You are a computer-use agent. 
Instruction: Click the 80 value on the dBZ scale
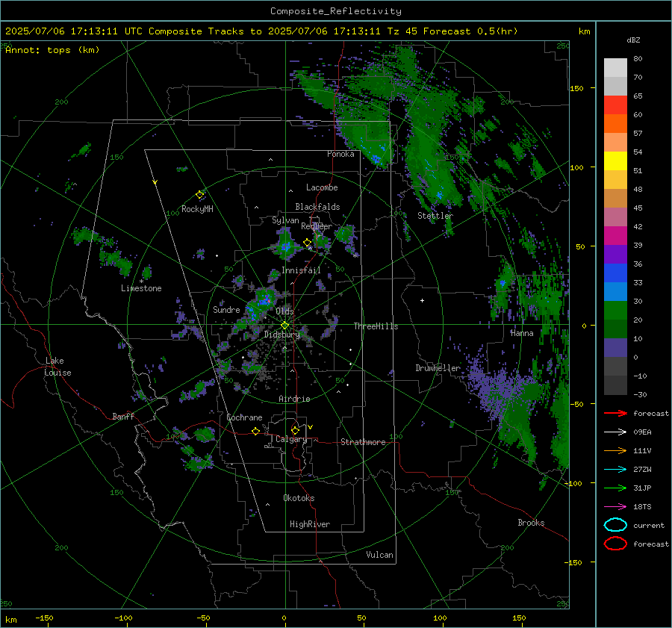(x=638, y=59)
